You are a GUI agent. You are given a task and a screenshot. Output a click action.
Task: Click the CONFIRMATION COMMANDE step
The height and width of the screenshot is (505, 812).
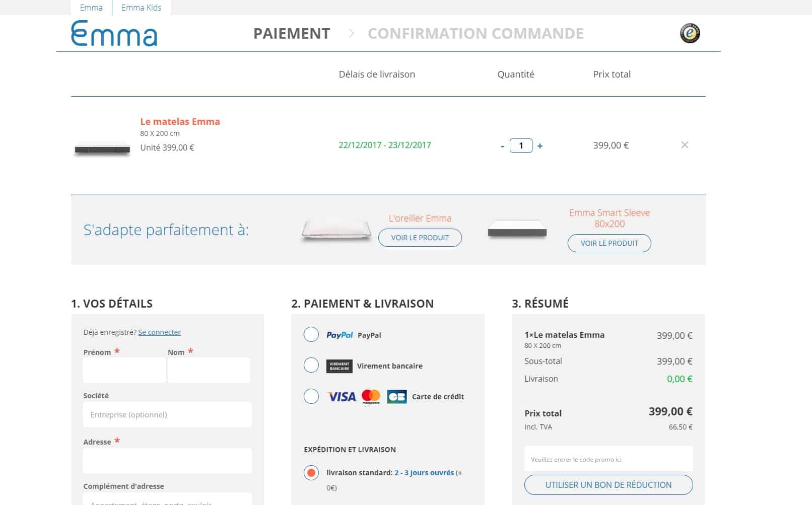pyautogui.click(x=476, y=34)
